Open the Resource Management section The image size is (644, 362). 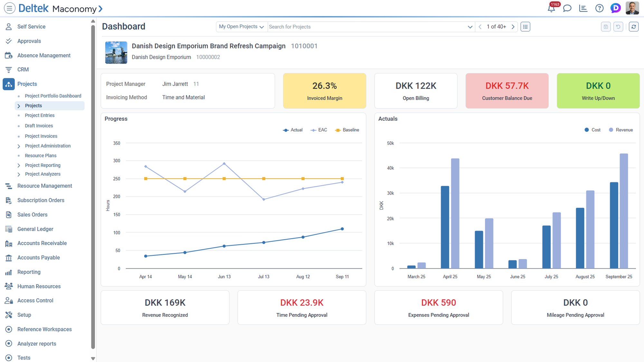coord(44,186)
